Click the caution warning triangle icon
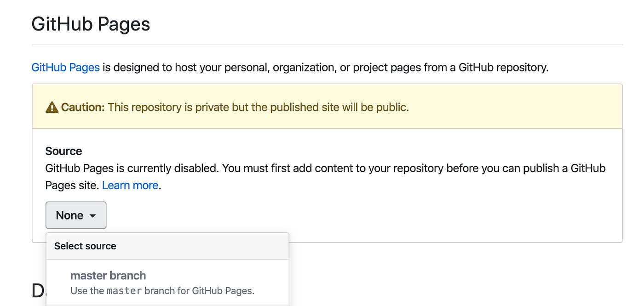Viewport: 644px width, 306px height. click(52, 106)
